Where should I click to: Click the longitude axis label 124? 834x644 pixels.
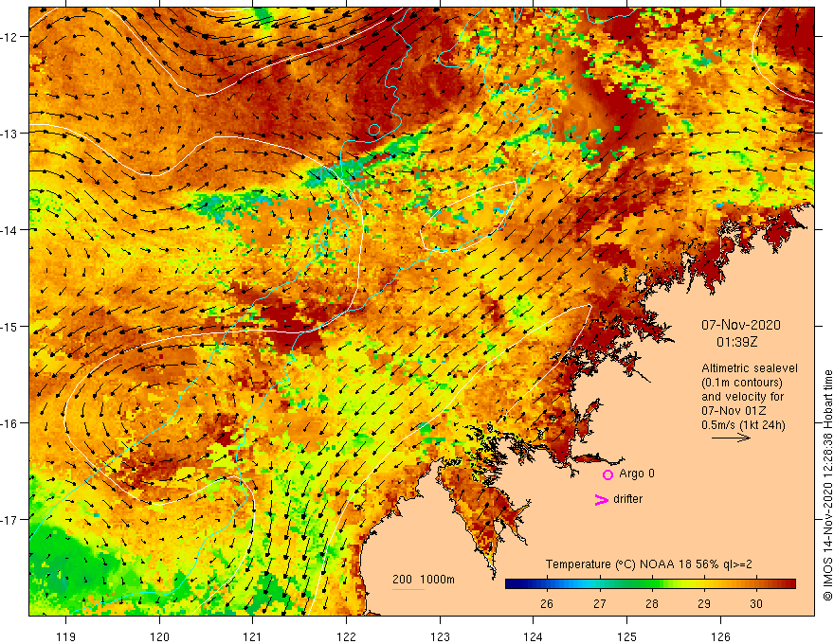point(534,636)
